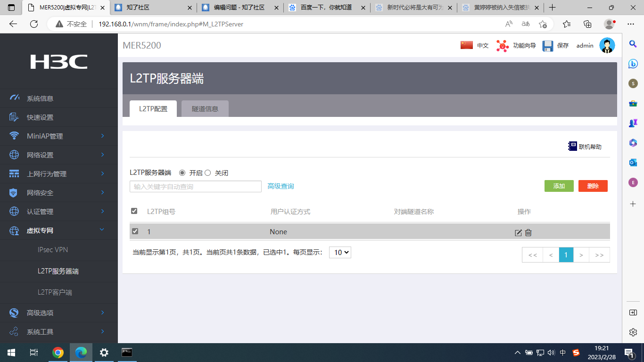644x362 pixels.
Task: Click the online help book icon
Action: pyautogui.click(x=572, y=147)
